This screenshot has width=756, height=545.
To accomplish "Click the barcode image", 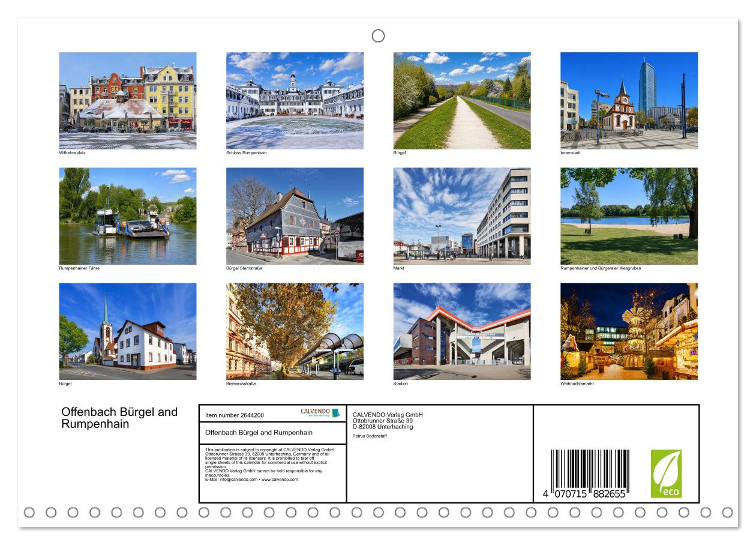I will click(590, 475).
